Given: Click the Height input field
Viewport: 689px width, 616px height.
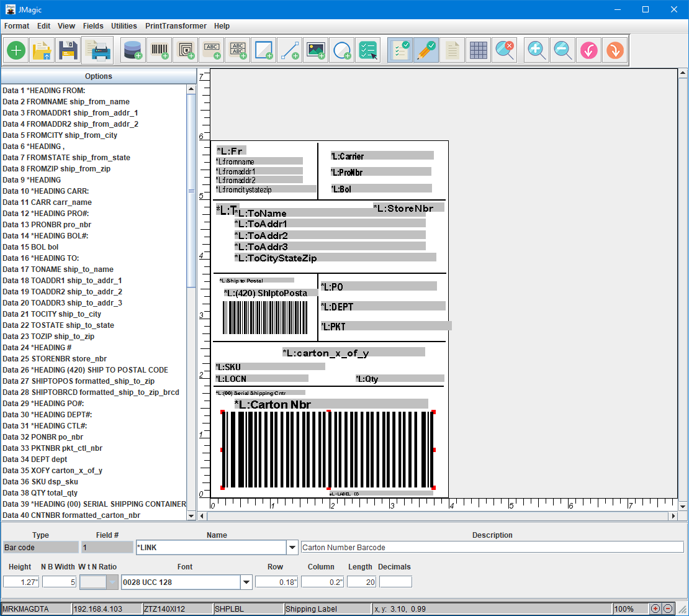Looking at the screenshot, I should (x=21, y=582).
